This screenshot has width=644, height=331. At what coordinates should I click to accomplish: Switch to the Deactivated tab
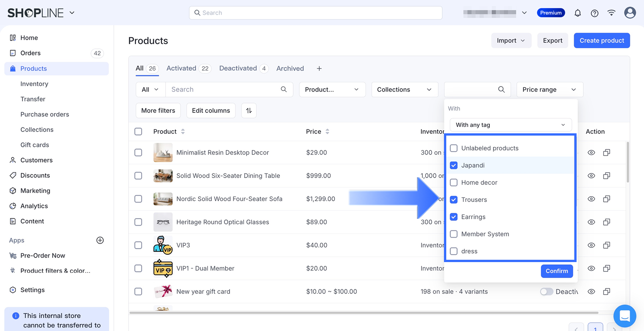pos(238,69)
